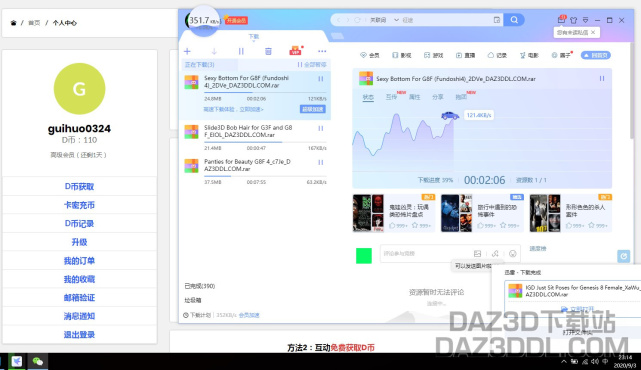Open the 互传 tab marked NEW
The image size is (641, 370).
click(x=391, y=97)
